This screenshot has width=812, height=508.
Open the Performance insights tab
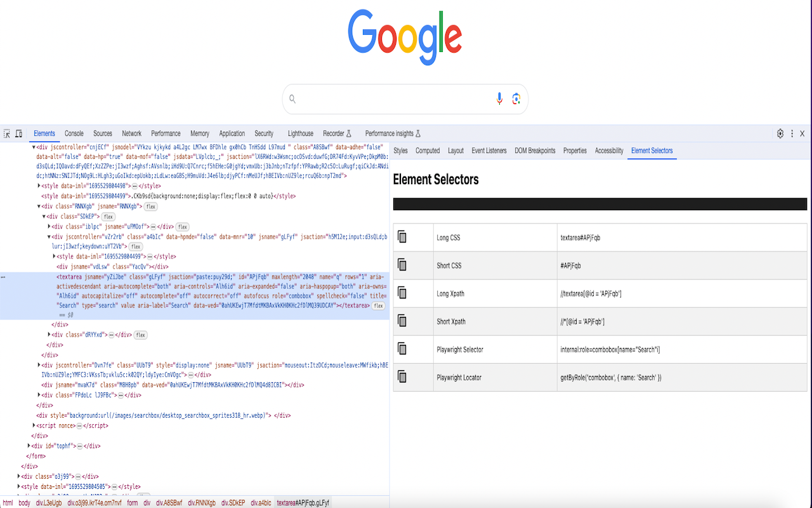tap(393, 133)
